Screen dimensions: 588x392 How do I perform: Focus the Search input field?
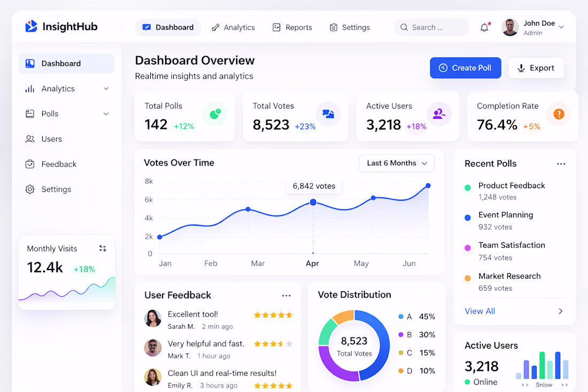click(431, 27)
